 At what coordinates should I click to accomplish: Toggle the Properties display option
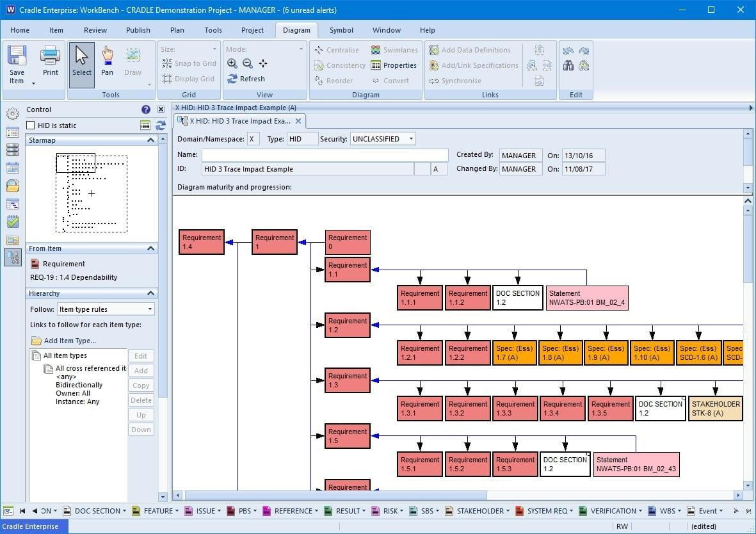click(x=394, y=65)
